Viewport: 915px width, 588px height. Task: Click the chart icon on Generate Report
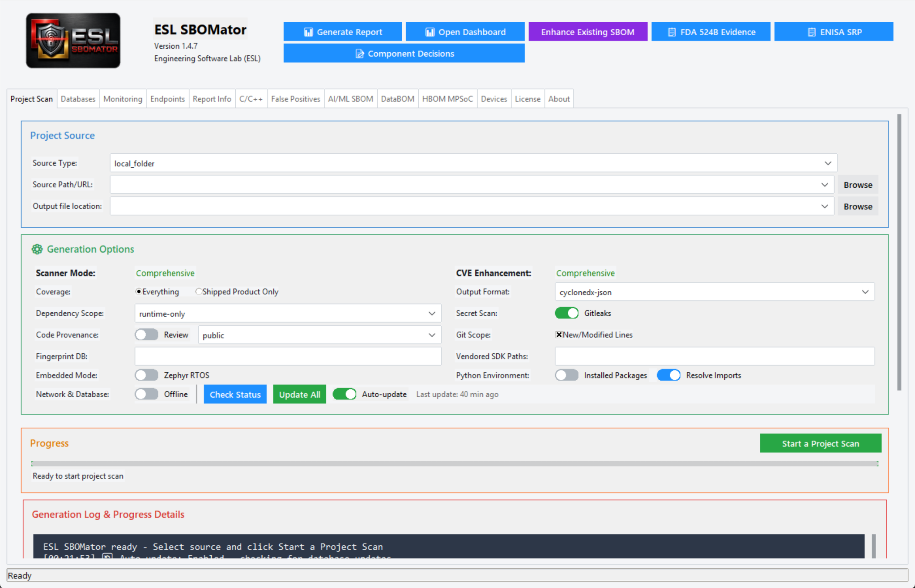coord(308,32)
